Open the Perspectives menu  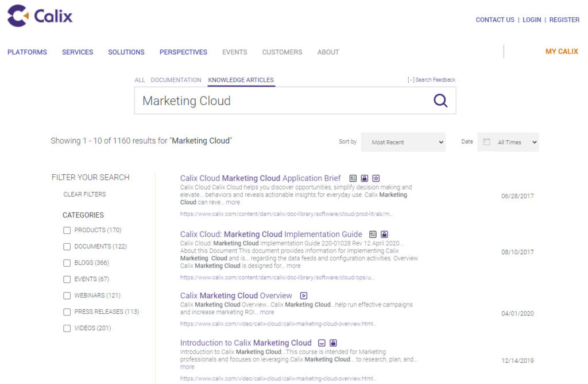tap(183, 52)
